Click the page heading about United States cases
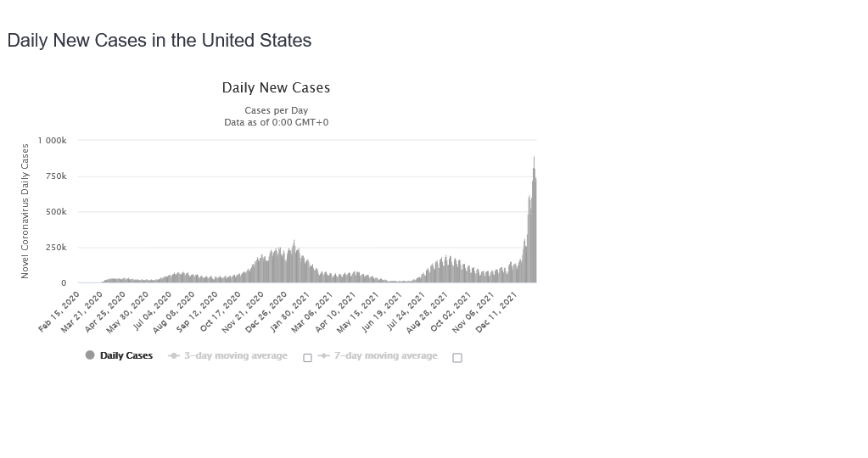The width and height of the screenshot is (868, 458). [x=160, y=40]
